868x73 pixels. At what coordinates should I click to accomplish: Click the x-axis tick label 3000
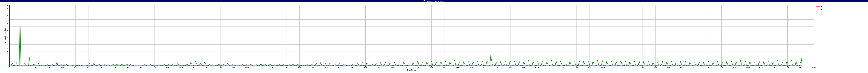(x=405, y=68)
